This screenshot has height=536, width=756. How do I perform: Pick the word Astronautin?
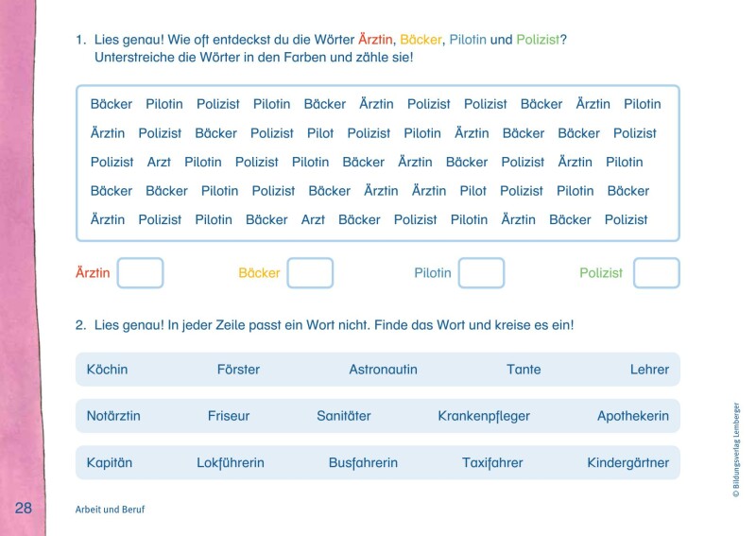(383, 370)
